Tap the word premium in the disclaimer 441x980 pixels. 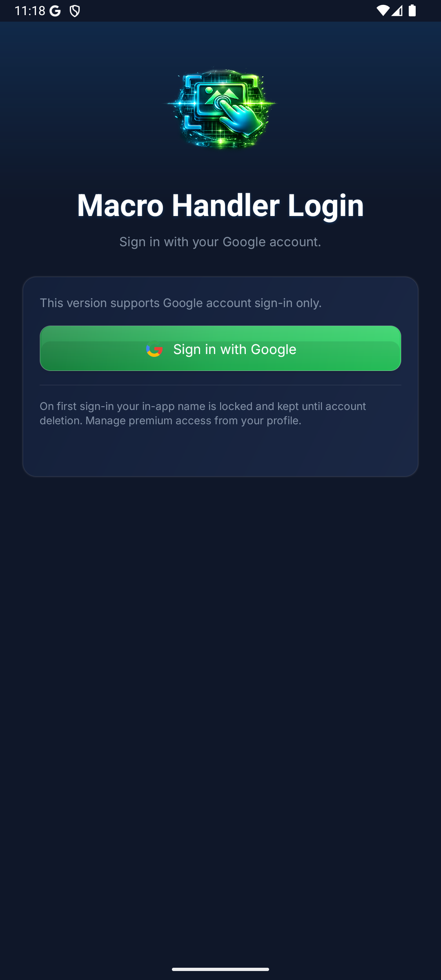(x=151, y=420)
